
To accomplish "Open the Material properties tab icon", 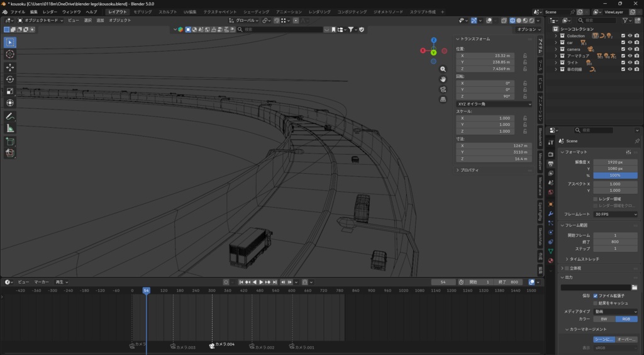I will click(x=551, y=261).
